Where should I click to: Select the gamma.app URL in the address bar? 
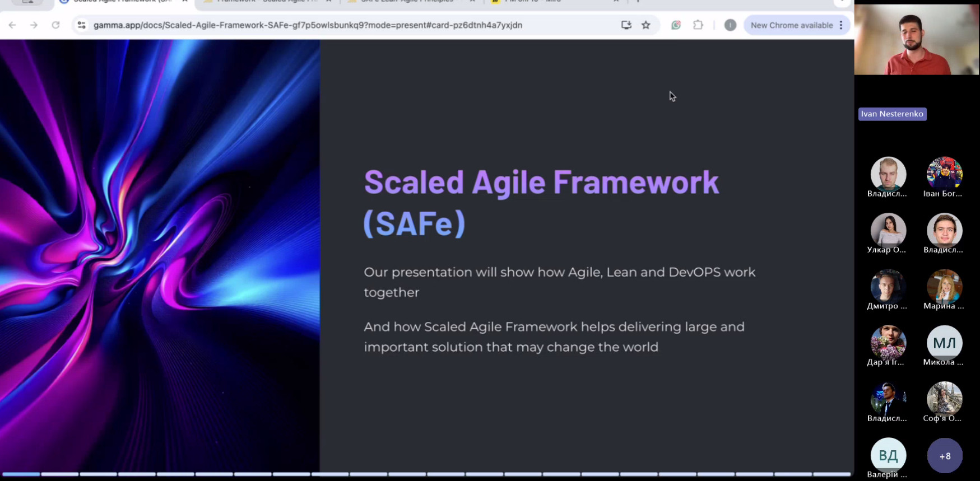[308, 25]
